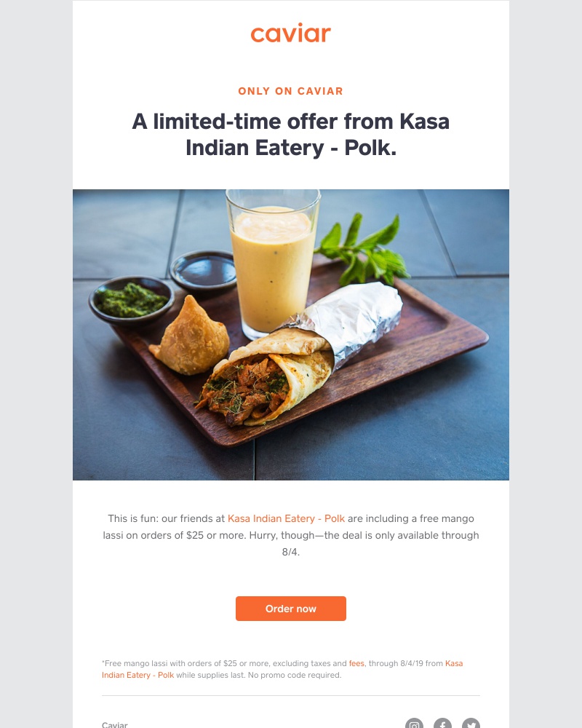
Task: Open Caviar's Facebook page via footer icon
Action: point(442,724)
